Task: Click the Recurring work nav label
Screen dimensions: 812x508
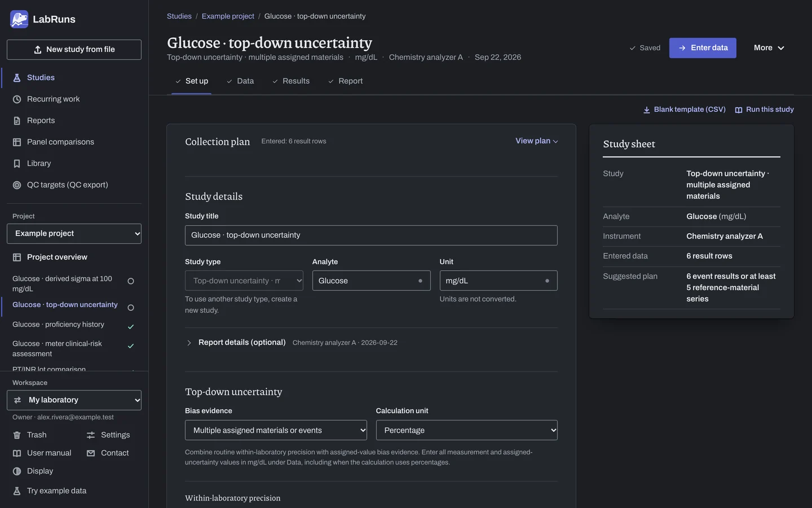Action: pyautogui.click(x=54, y=99)
